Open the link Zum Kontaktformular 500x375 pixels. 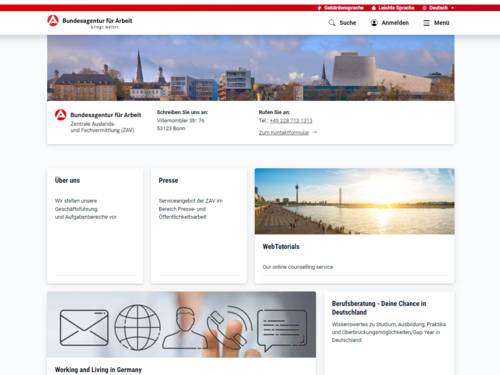tap(288, 133)
